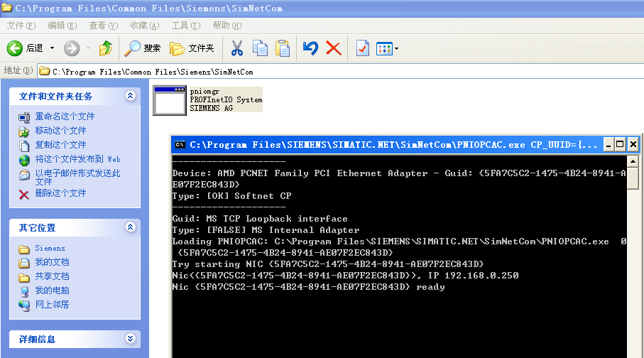Select the pniomgr application file icon
644x358 pixels.
pyautogui.click(x=170, y=100)
